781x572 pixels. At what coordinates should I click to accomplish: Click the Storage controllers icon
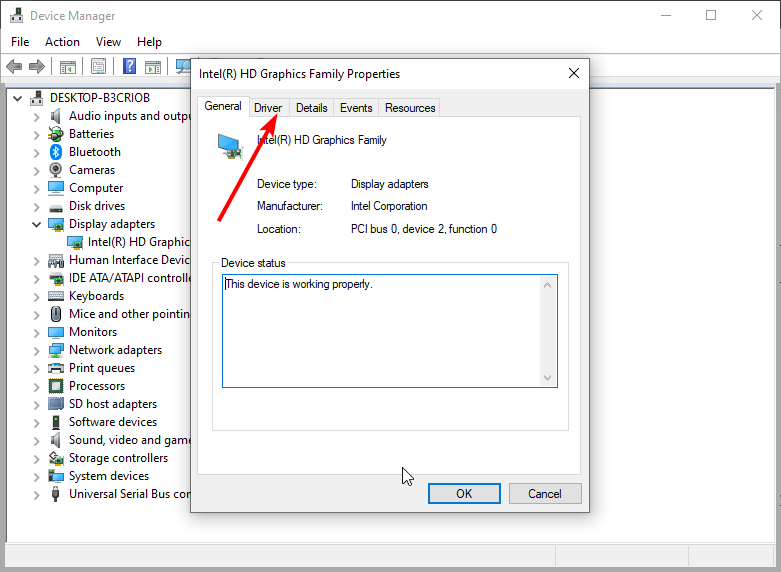[56, 458]
